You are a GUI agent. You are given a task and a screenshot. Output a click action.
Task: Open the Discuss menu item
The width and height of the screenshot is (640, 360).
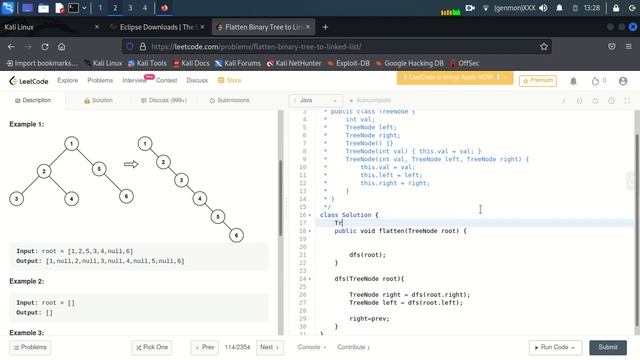pos(197,80)
